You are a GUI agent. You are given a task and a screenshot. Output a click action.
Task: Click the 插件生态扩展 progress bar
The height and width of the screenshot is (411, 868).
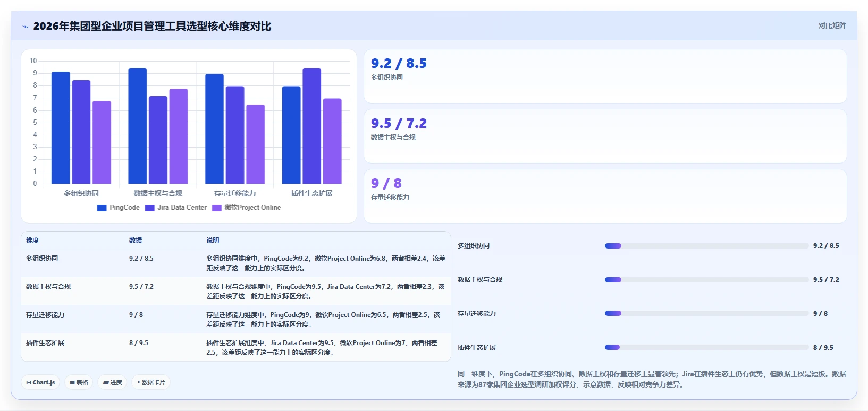[x=706, y=347]
